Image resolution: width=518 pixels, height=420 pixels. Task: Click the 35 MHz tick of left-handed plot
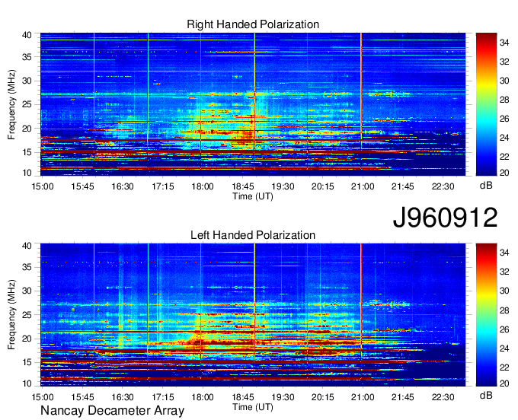pos(27,267)
